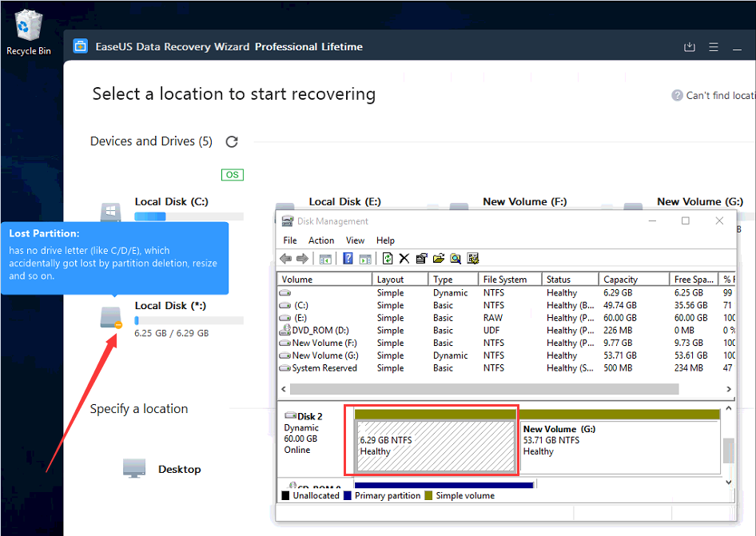Select System Reserved volume row
Screen dimensions: 756x536
coord(506,367)
